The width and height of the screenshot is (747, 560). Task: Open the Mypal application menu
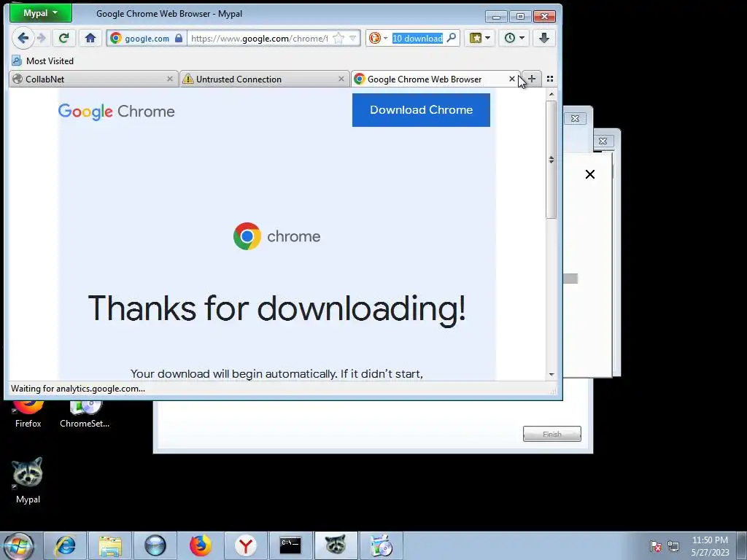(41, 13)
